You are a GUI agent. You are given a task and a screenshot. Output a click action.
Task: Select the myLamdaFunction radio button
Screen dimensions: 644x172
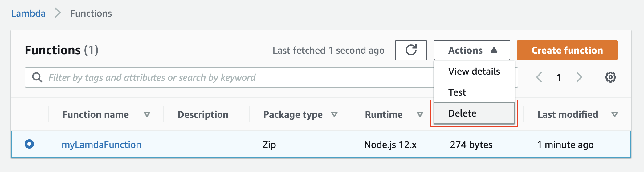(29, 144)
